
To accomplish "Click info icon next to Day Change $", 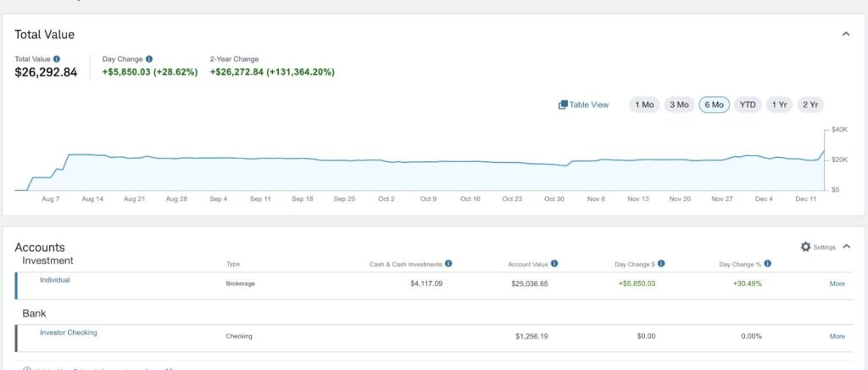I will pos(661,264).
